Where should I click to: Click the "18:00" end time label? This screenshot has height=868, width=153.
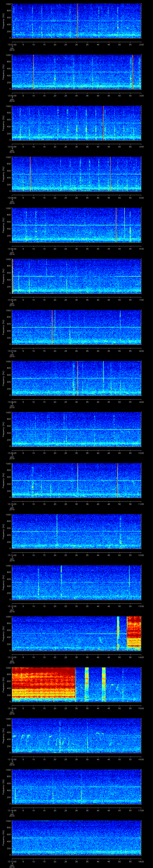coord(141,861)
